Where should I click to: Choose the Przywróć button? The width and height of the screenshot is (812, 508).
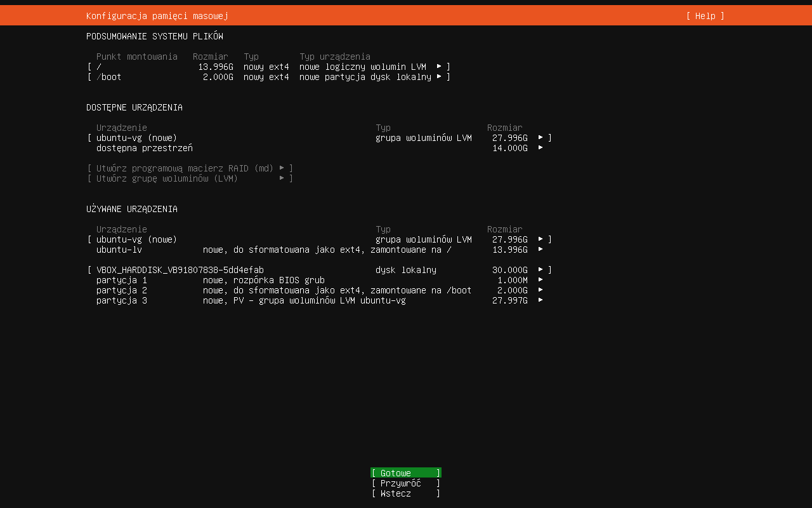pyautogui.click(x=406, y=483)
